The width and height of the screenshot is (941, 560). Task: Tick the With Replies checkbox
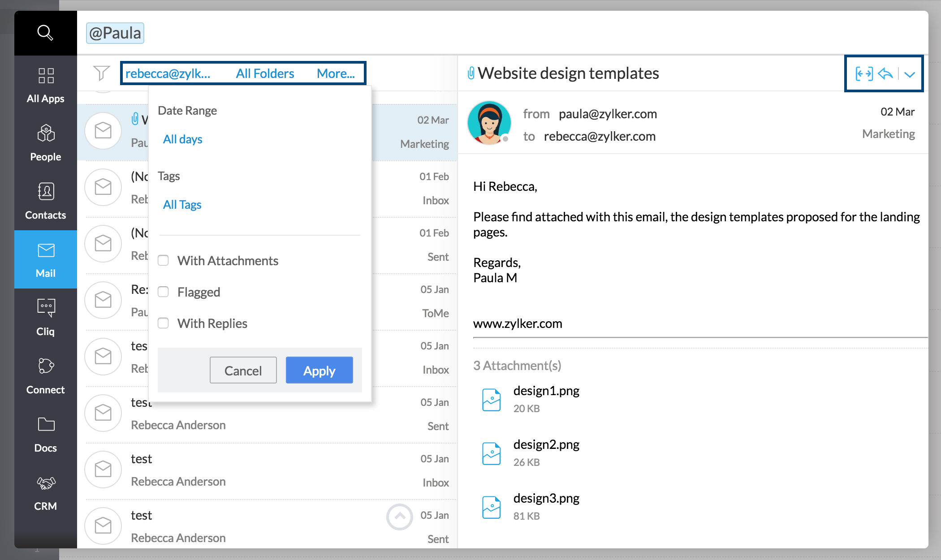pos(164,323)
